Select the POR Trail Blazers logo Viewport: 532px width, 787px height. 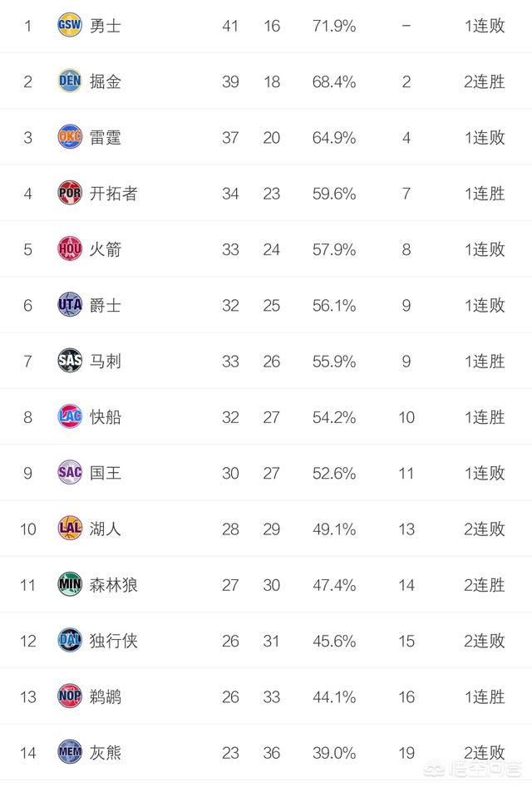pos(70,193)
